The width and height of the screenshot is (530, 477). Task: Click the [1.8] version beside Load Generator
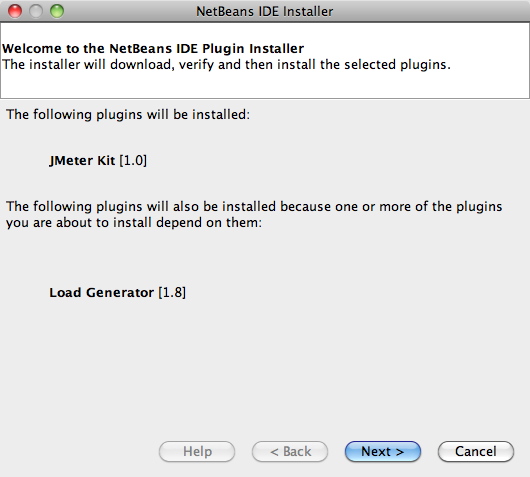coord(172,293)
